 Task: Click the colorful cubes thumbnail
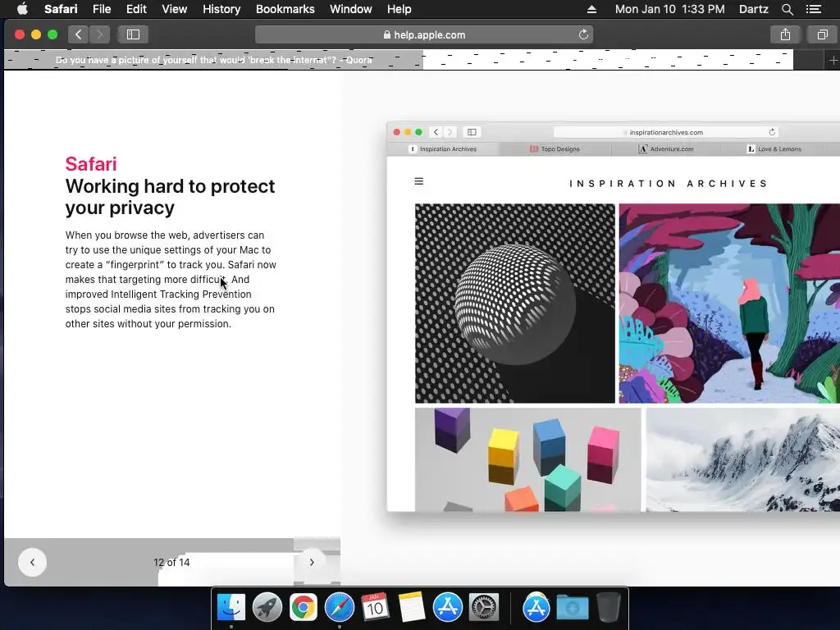click(527, 459)
